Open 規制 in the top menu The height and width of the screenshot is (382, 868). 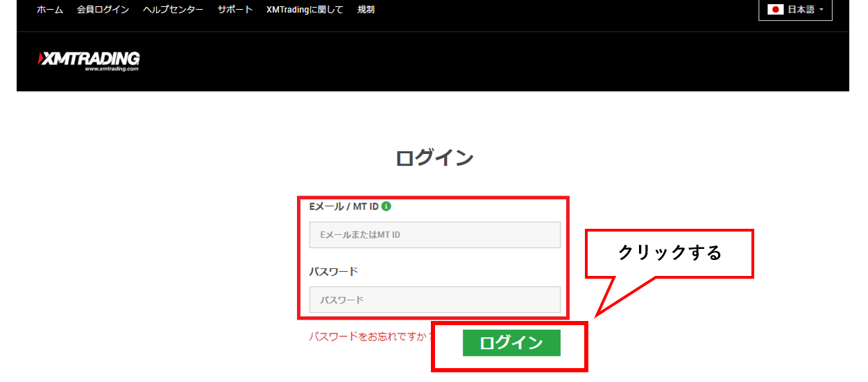pyautogui.click(x=366, y=10)
